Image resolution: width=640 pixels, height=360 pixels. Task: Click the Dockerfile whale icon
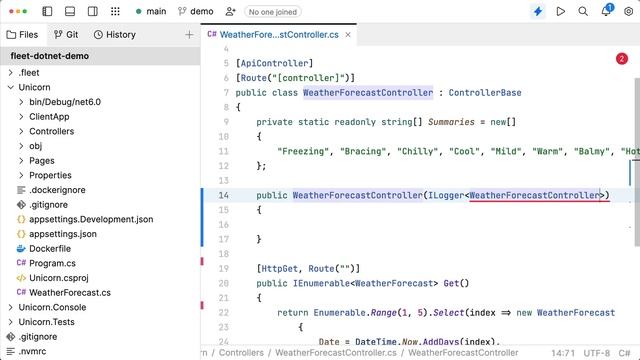21,249
